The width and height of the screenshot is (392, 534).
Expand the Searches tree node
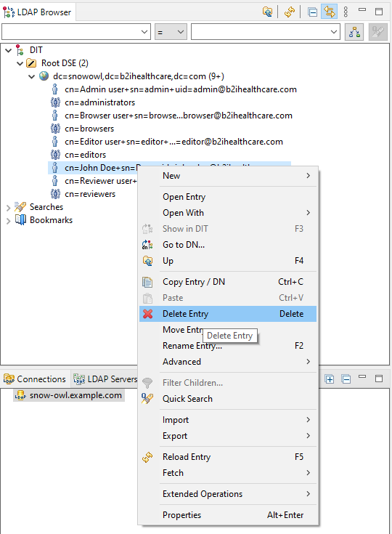point(9,207)
